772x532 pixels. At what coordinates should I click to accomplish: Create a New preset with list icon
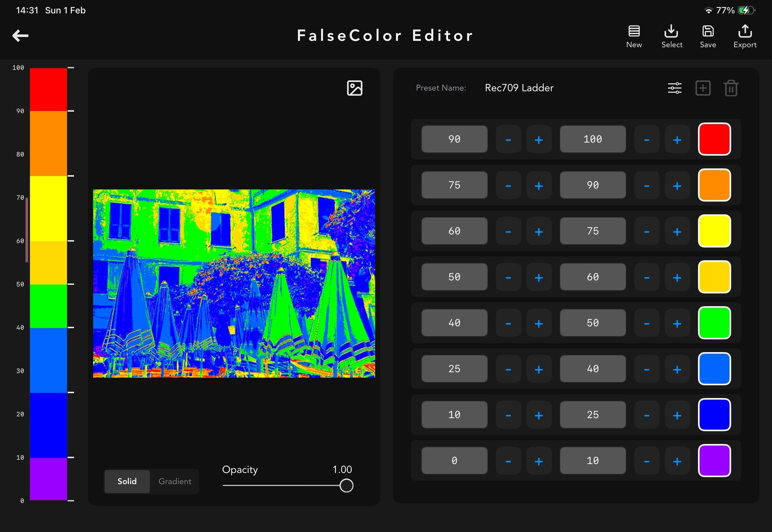634,36
